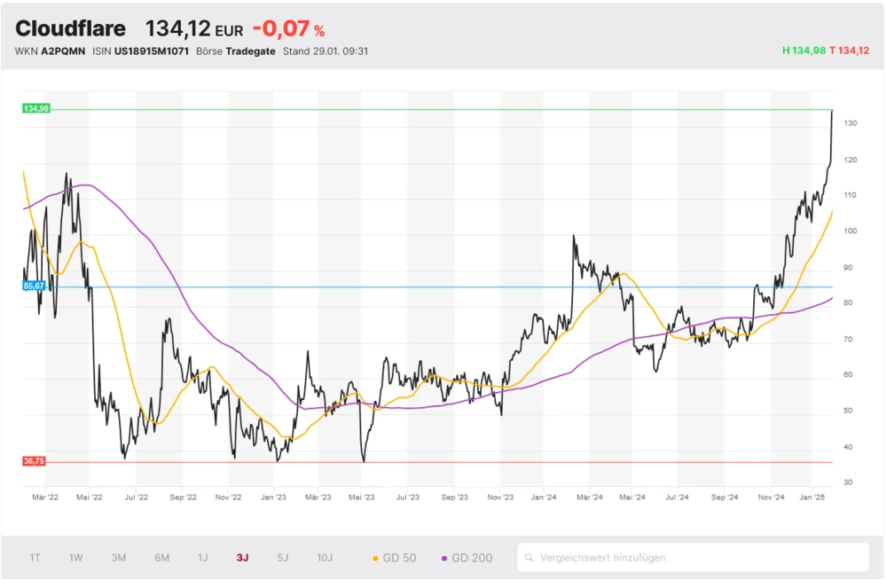Switch to the 1J period
887x588 pixels.
tap(203, 558)
